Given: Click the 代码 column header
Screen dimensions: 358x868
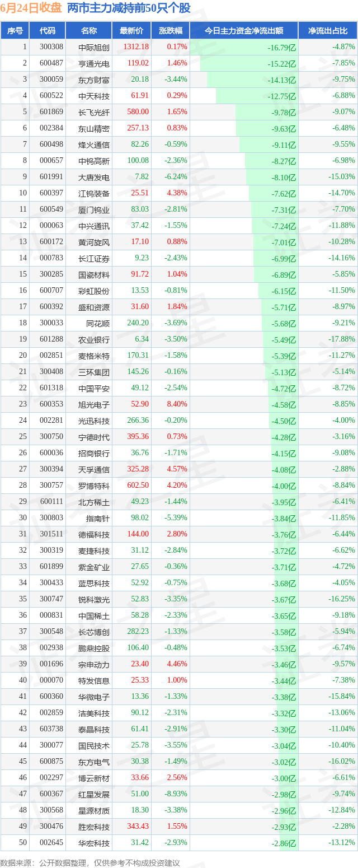Looking at the screenshot, I should pyautogui.click(x=47, y=31).
